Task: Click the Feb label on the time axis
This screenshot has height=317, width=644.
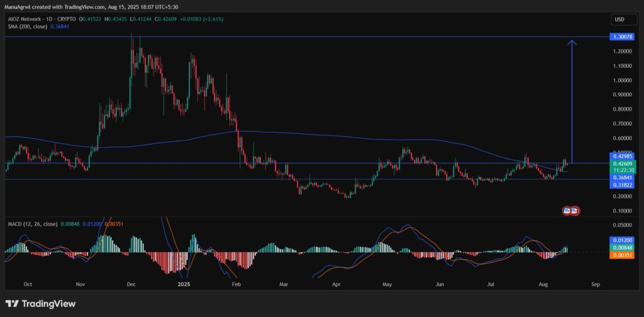Action: tap(236, 284)
